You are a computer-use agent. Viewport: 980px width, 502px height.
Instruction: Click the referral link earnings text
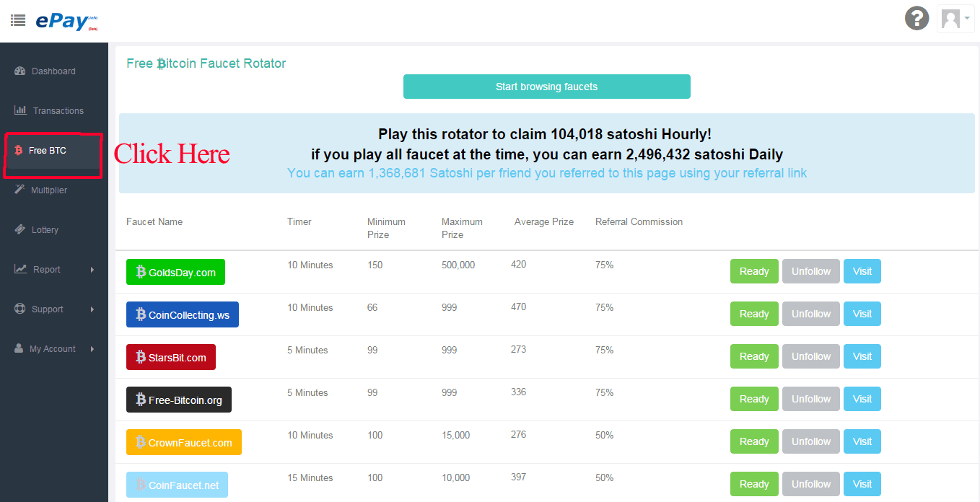tap(547, 173)
